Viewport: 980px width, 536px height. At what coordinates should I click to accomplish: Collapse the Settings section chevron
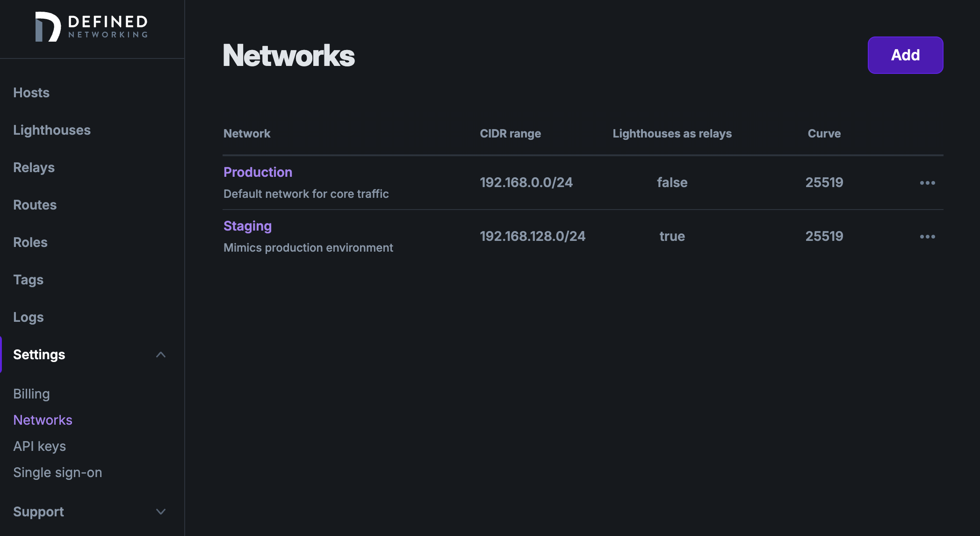tap(161, 355)
